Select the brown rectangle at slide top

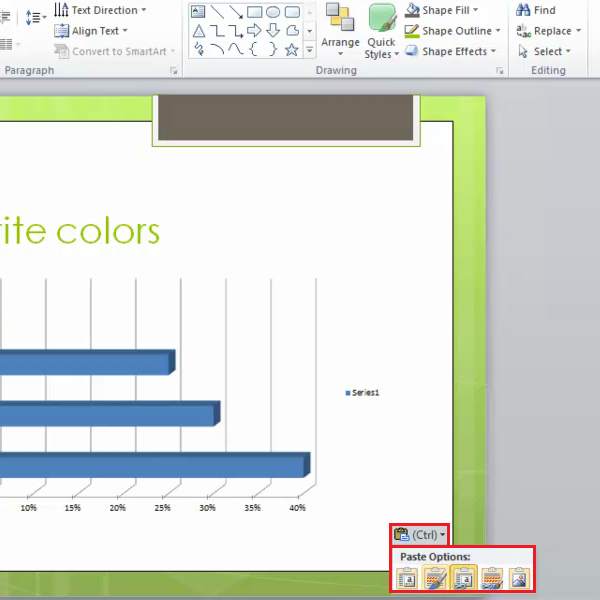pyautogui.click(x=286, y=118)
